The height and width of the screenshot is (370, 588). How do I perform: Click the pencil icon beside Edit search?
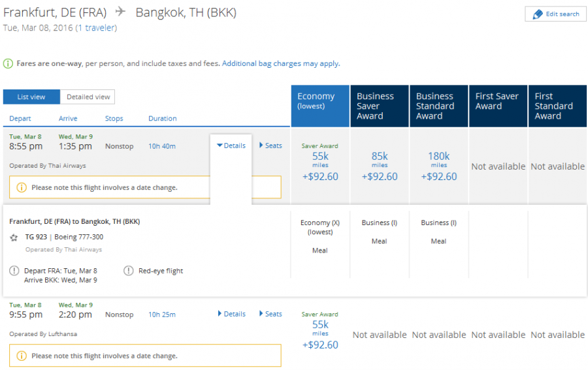click(x=538, y=14)
